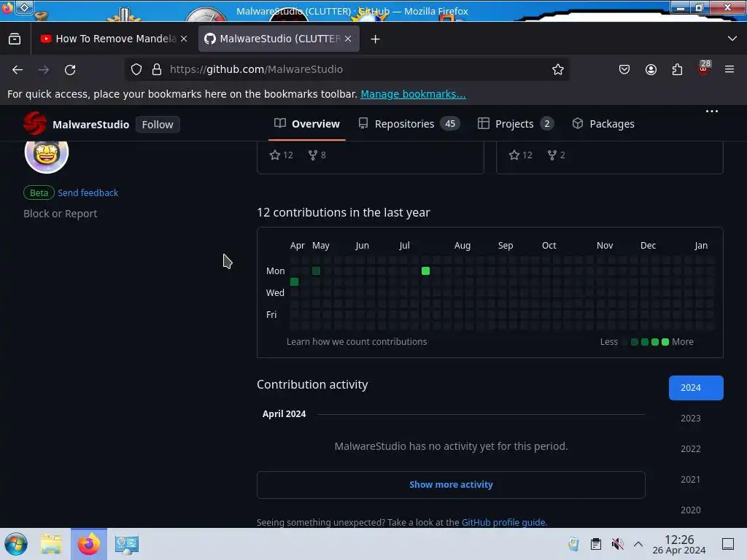
Task: Open the three-dot overflow menu
Action: click(x=712, y=112)
